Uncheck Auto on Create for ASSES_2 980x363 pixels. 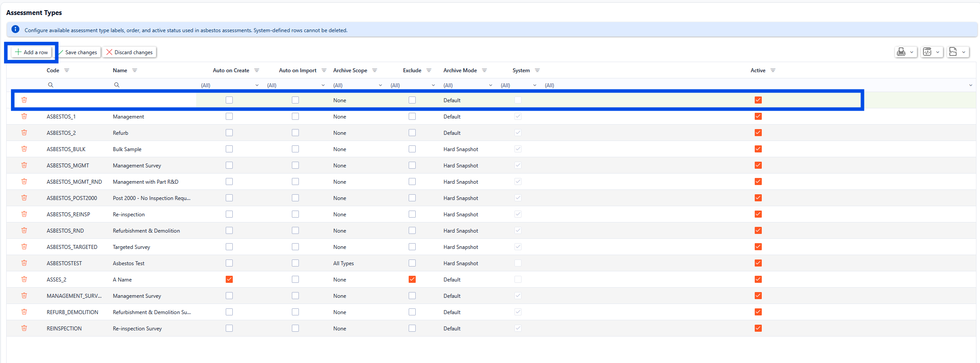229,279
